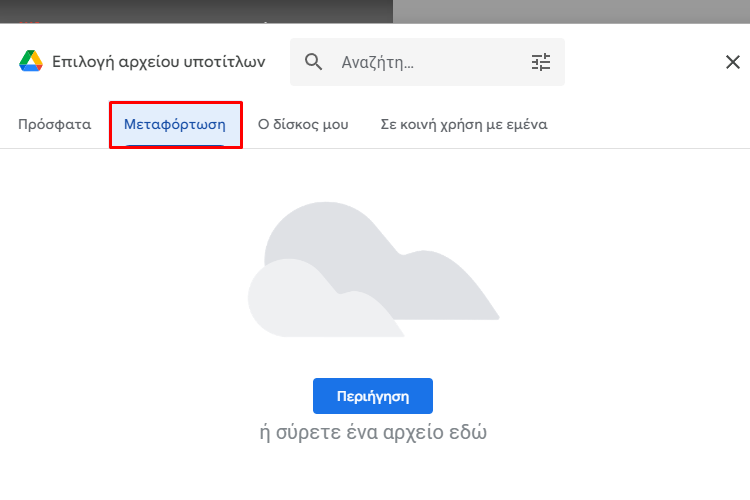Switch to the Πρόσφατα tab

(x=55, y=124)
